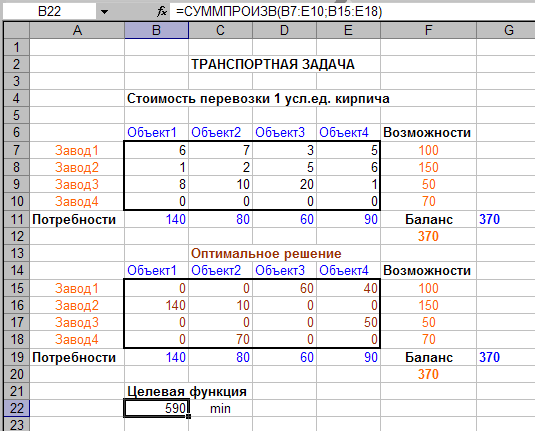This screenshot has width=535, height=431.
Task: Click the text Стоимость перевозки 1 усл.ед. кирпича
Action: point(258,99)
